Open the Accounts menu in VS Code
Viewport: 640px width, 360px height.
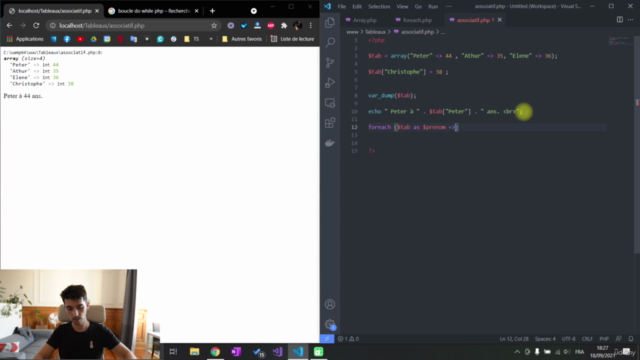click(x=330, y=304)
